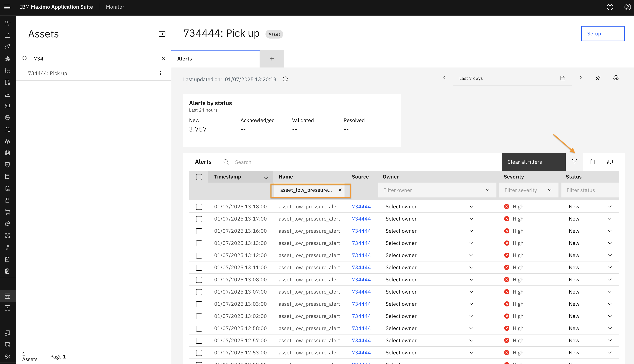The height and width of the screenshot is (364, 634).
Task: Open the Filter status dropdown
Action: pyautogui.click(x=590, y=190)
